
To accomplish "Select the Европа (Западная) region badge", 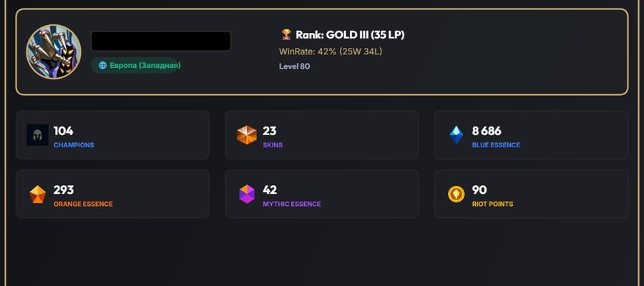I will coord(135,65).
